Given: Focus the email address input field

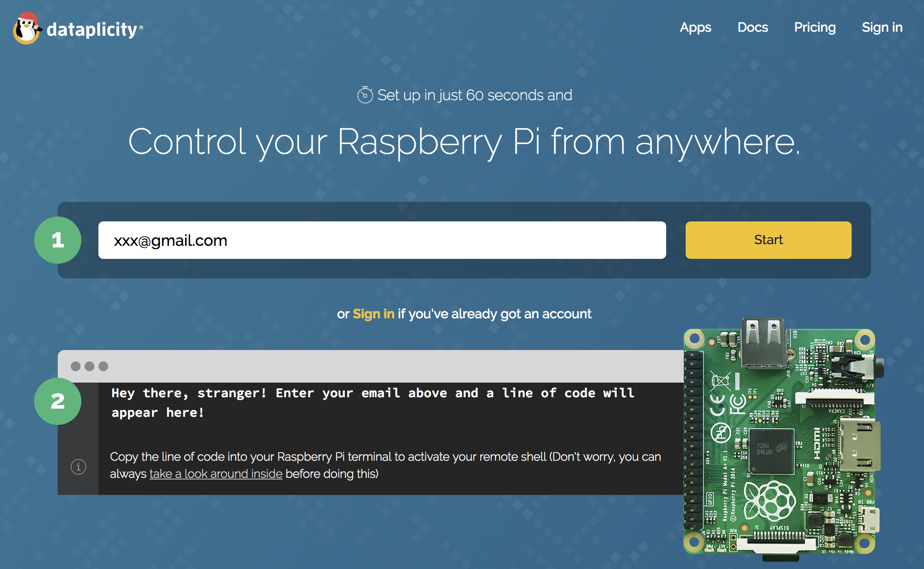Looking at the screenshot, I should 382,240.
